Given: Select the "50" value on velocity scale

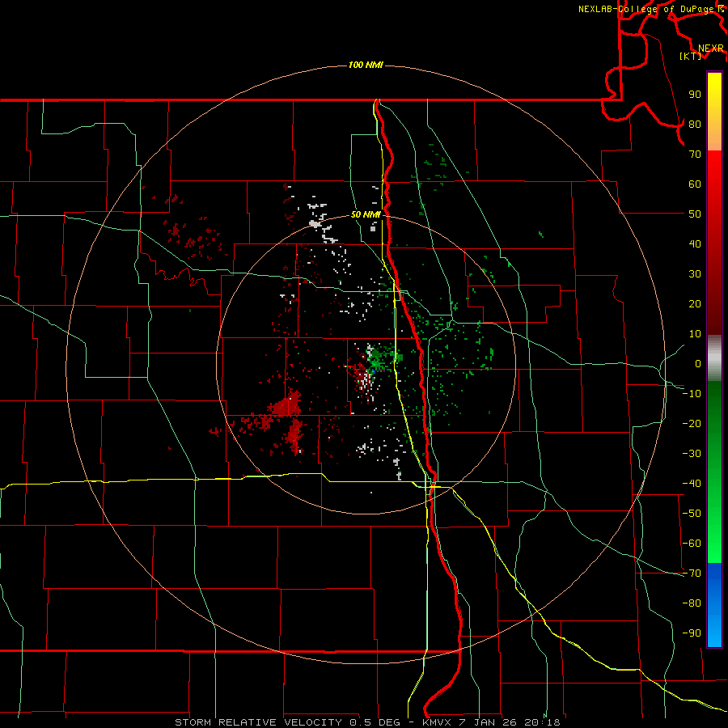Looking at the screenshot, I should (x=695, y=214).
